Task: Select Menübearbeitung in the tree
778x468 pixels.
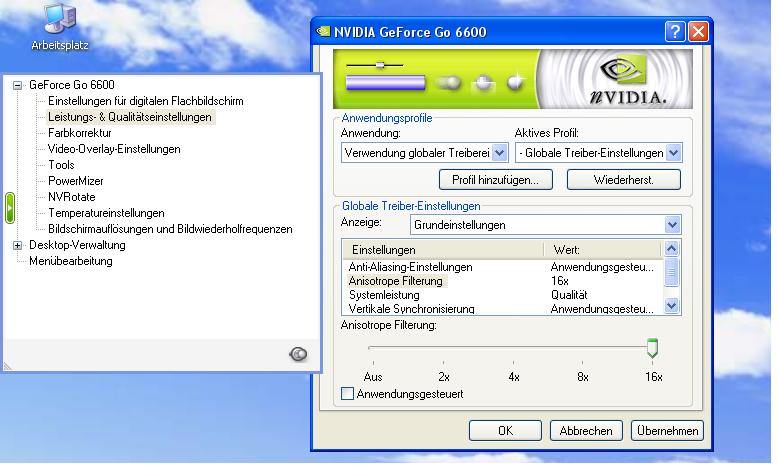Action: (70, 261)
